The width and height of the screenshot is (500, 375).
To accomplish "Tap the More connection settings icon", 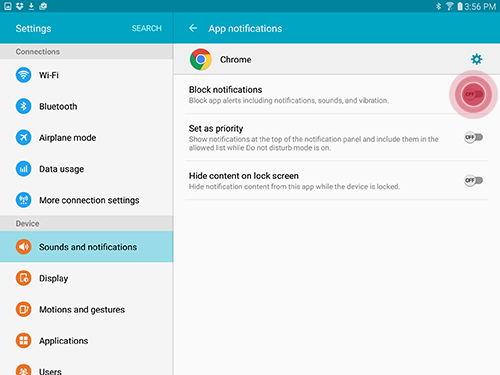I will [23, 200].
